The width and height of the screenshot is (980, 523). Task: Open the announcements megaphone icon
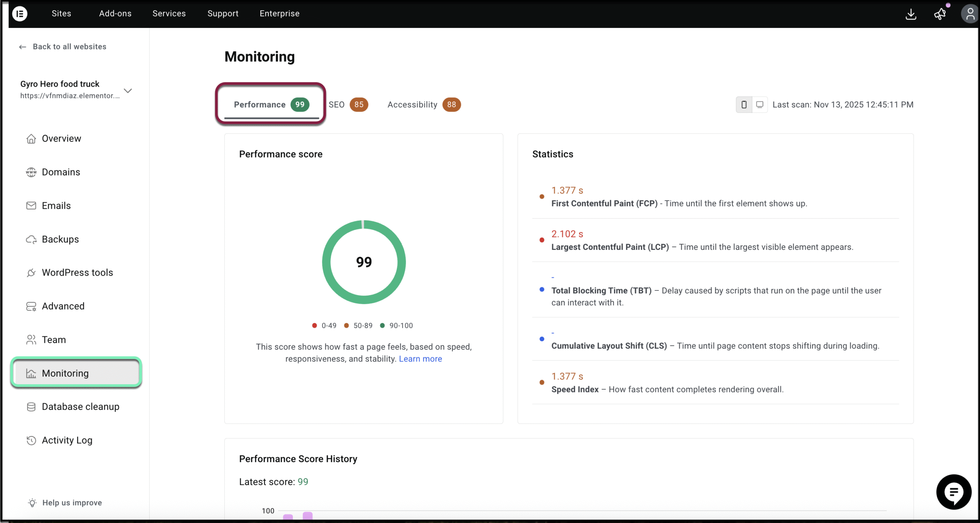pyautogui.click(x=940, y=14)
